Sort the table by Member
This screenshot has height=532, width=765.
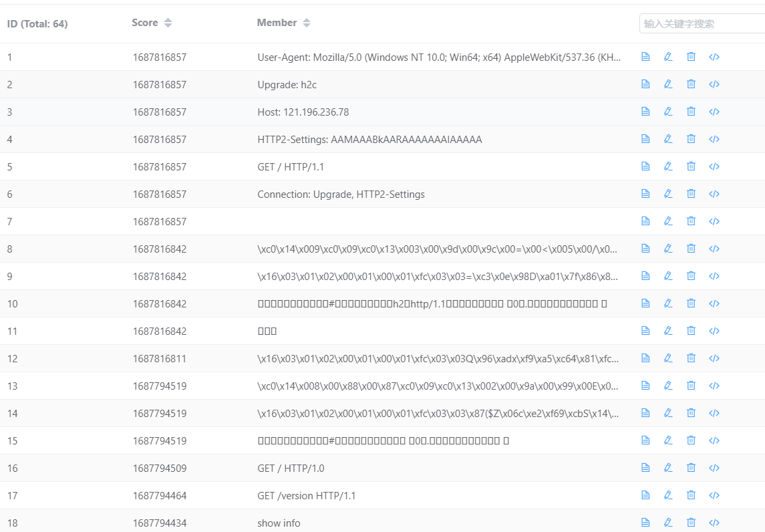point(307,23)
